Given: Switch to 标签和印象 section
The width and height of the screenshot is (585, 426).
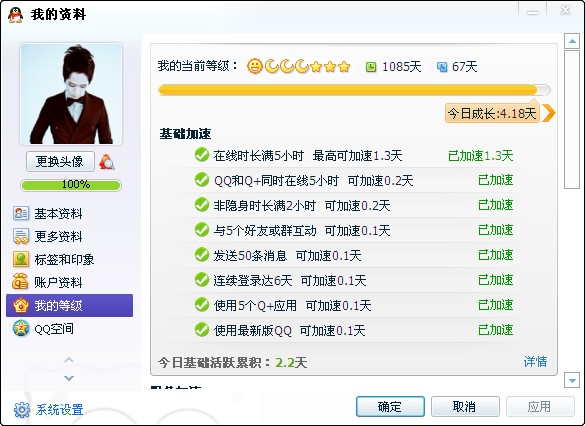Looking at the screenshot, I should click(64, 260).
